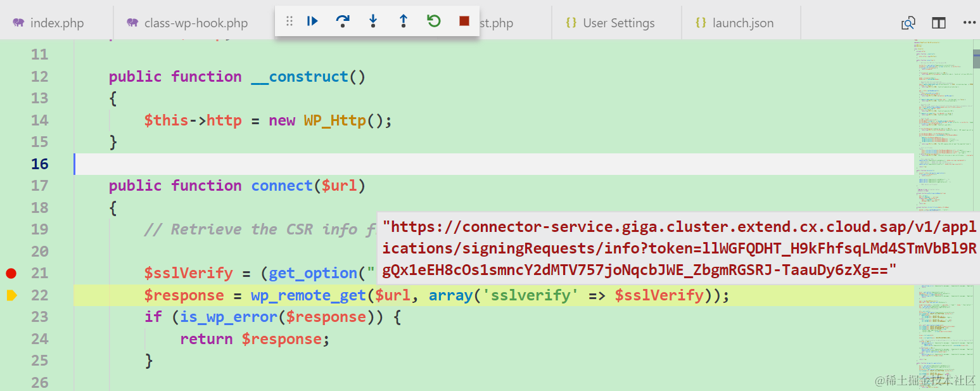Click $sslVerify variable on line 21
Image resolution: width=980 pixels, height=391 pixels.
point(189,273)
